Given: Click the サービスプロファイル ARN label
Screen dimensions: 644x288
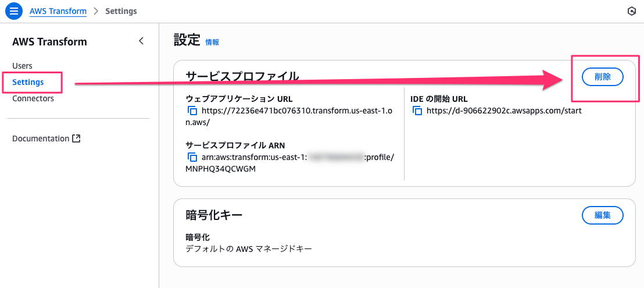Looking at the screenshot, I should pyautogui.click(x=235, y=145).
